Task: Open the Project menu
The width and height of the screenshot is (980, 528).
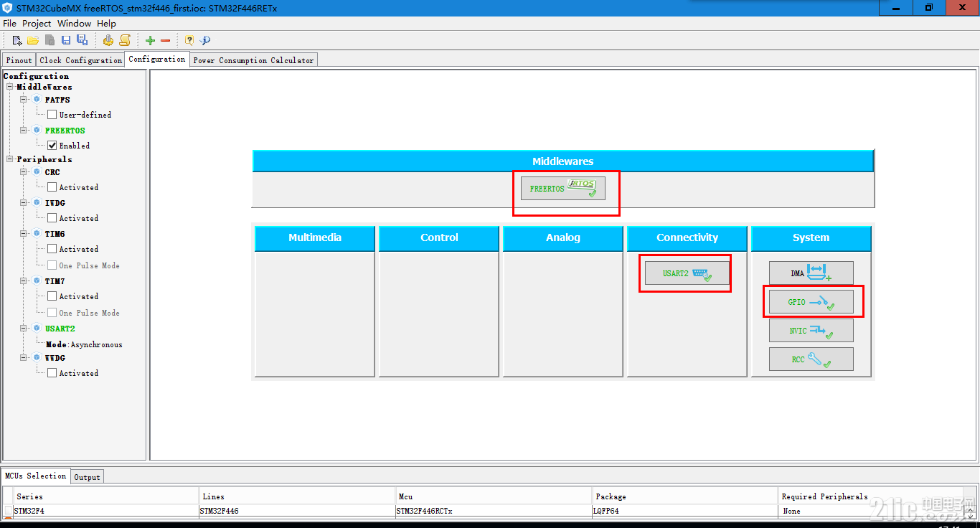Action: click(x=37, y=24)
